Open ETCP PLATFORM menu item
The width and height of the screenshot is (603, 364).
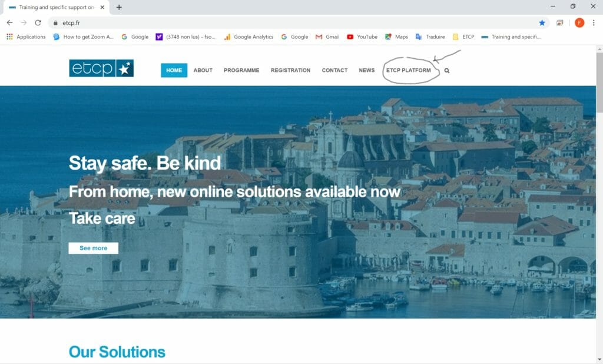[x=409, y=70]
